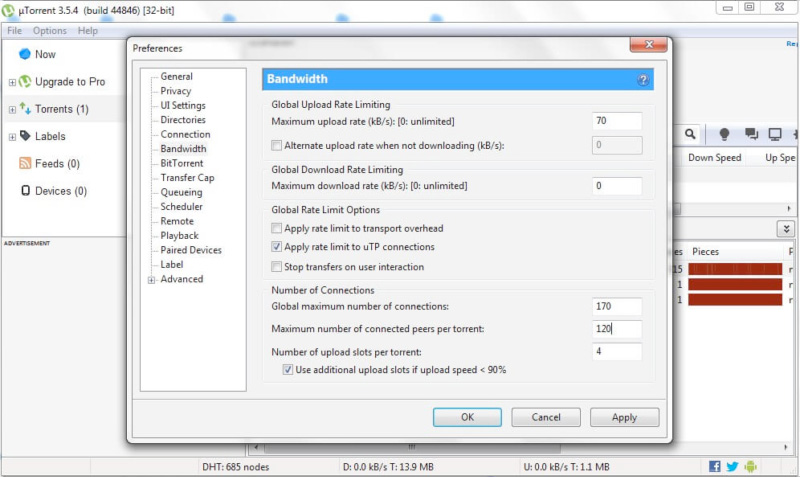Viewport: 800px width, 477px height.
Task: Click the first red pieces progress bar
Action: (x=735, y=269)
